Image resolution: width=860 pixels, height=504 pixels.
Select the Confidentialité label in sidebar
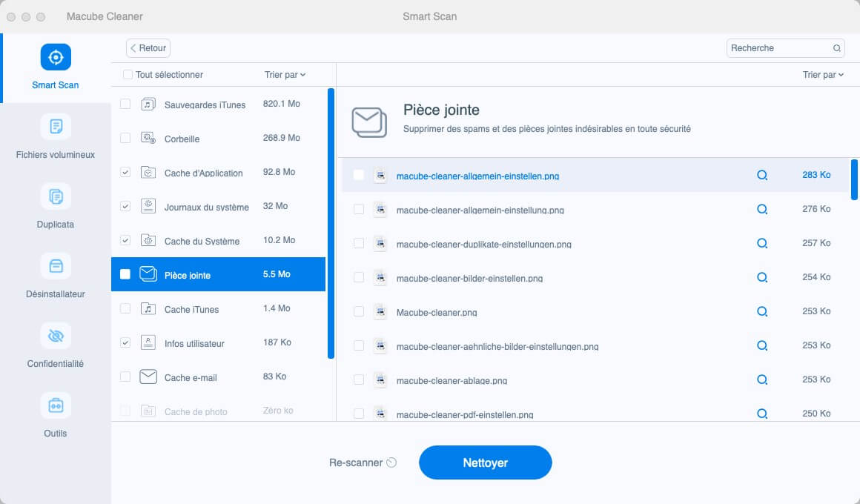[56, 364]
